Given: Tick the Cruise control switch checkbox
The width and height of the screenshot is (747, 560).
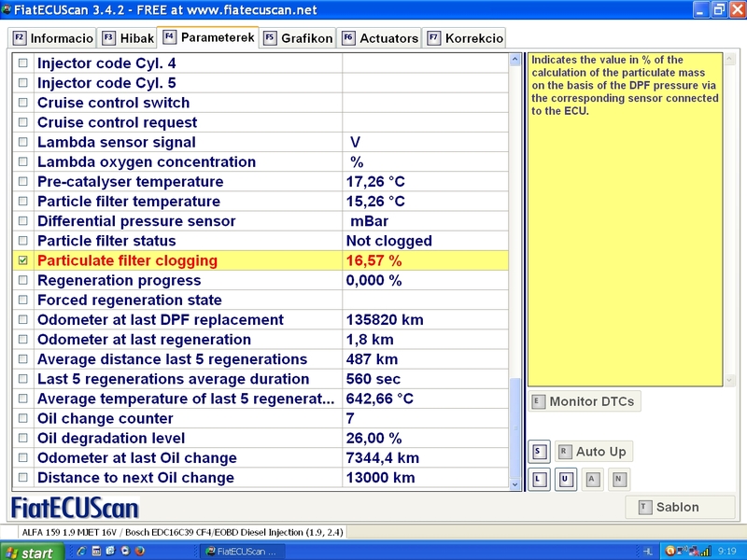Looking at the screenshot, I should coord(22,103).
